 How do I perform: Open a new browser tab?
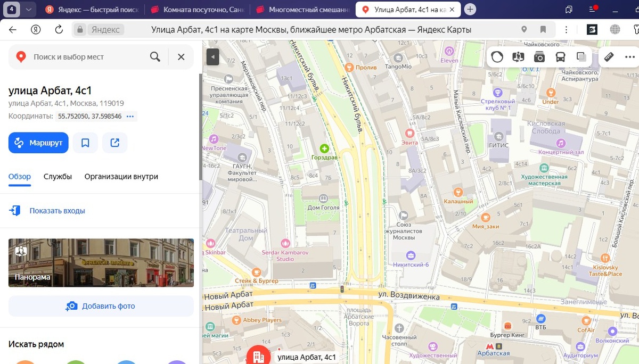(470, 10)
